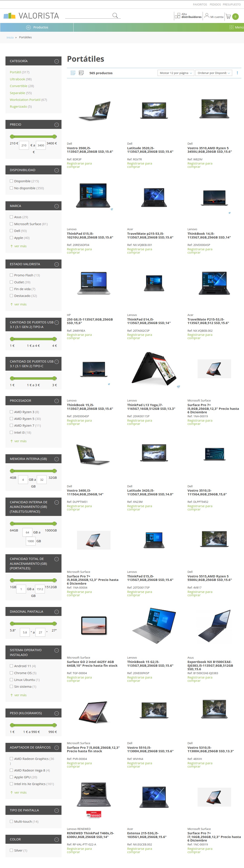Click the search magnifier icon

(x=115, y=16)
